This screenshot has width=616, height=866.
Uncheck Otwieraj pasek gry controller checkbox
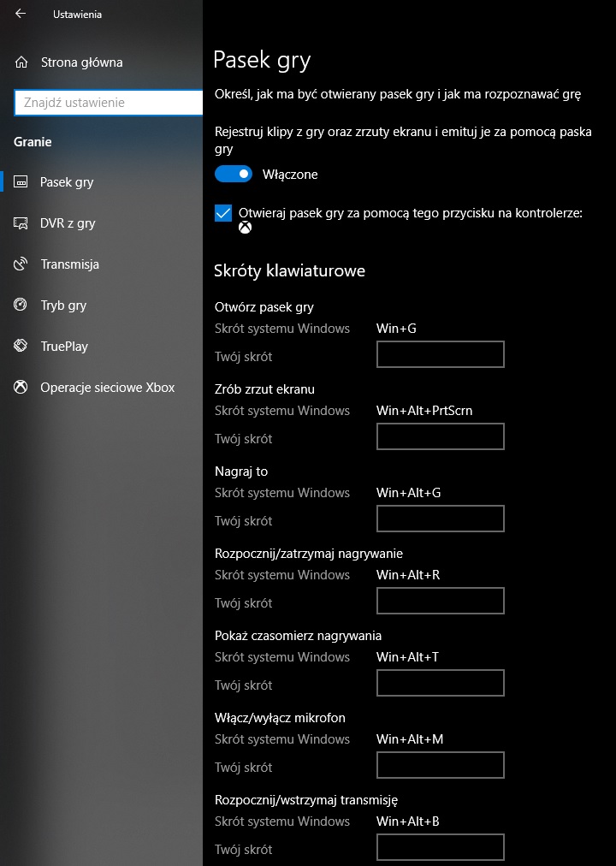(x=223, y=213)
